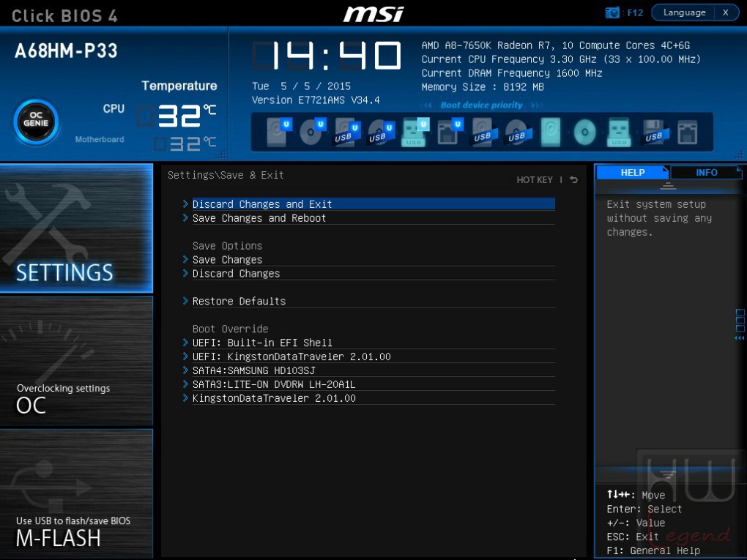The width and height of the screenshot is (747, 560).
Task: Boot from SATA4:SAMSUNG HD103SJ
Action: point(373,370)
